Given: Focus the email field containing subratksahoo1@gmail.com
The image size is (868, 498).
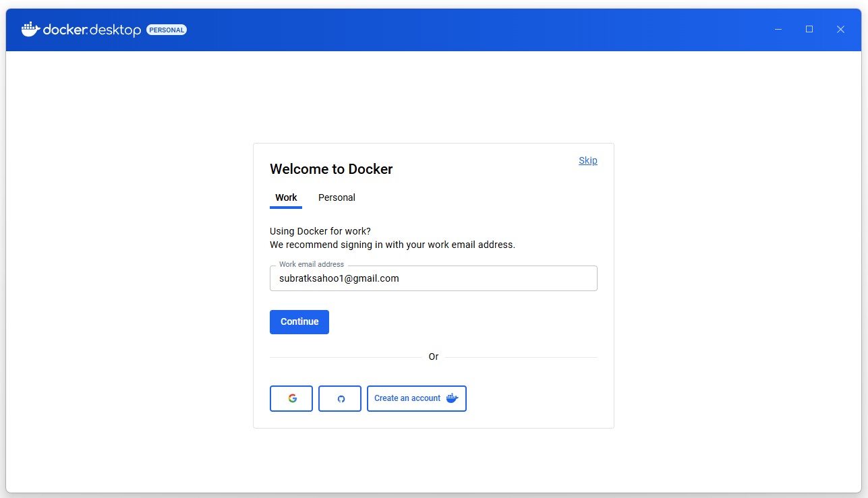Looking at the screenshot, I should click(x=433, y=278).
